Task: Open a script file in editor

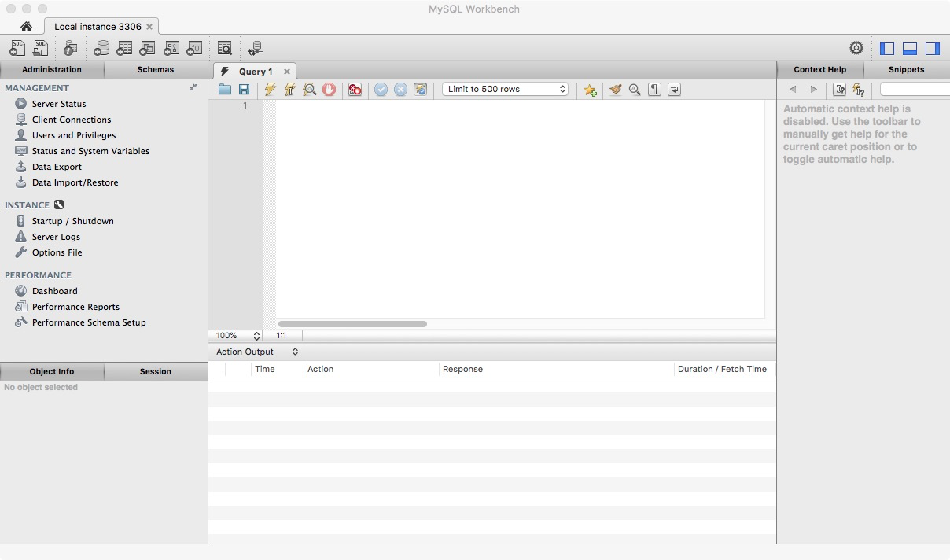Action: point(225,90)
